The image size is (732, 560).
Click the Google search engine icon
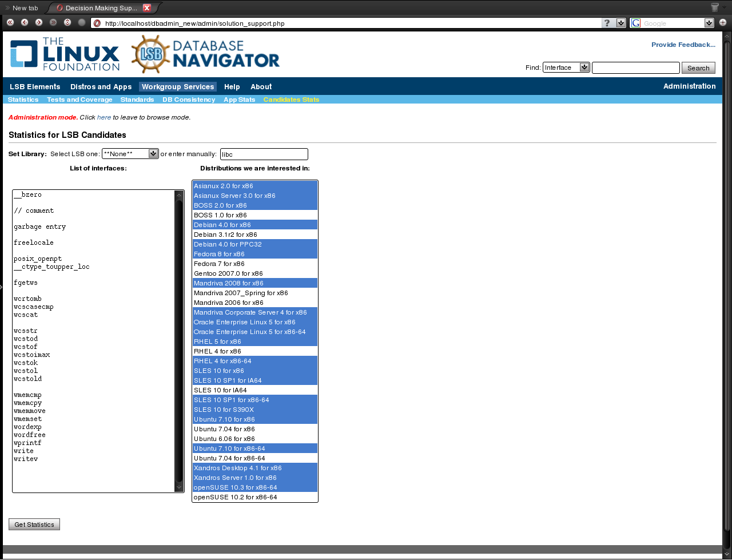tap(636, 23)
